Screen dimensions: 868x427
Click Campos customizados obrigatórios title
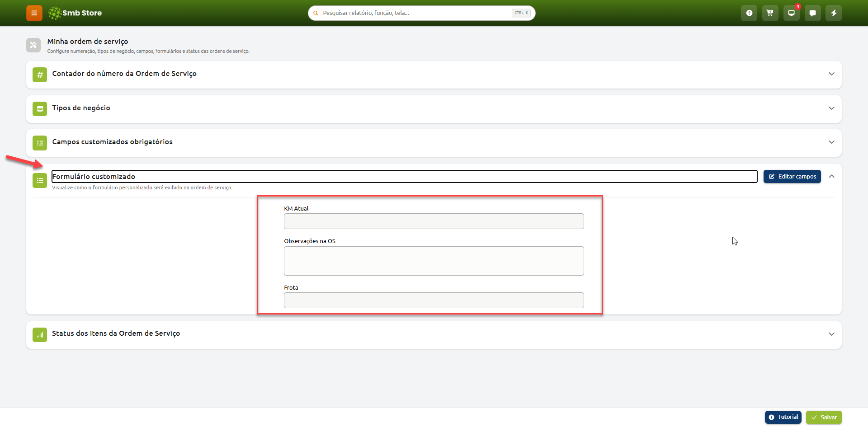click(113, 142)
